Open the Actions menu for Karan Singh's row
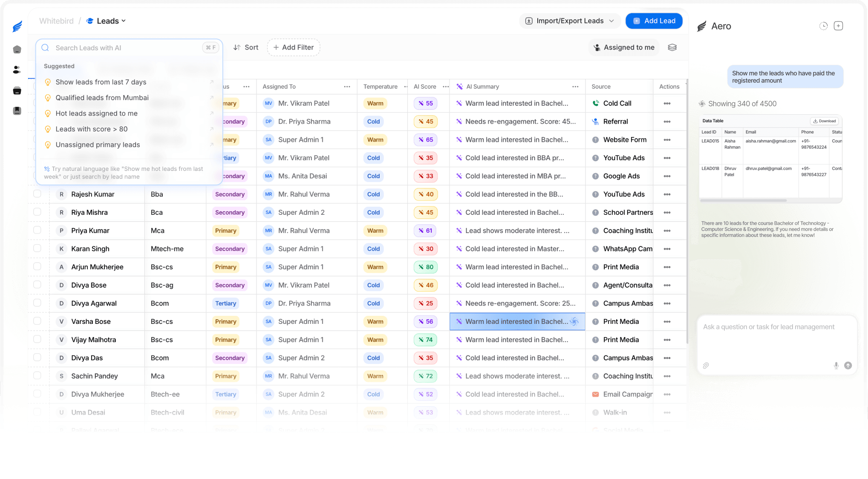 click(667, 248)
